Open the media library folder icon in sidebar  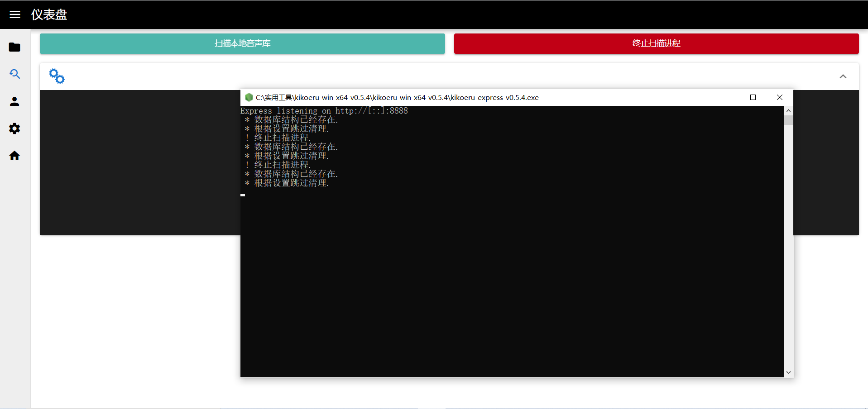pyautogui.click(x=14, y=47)
